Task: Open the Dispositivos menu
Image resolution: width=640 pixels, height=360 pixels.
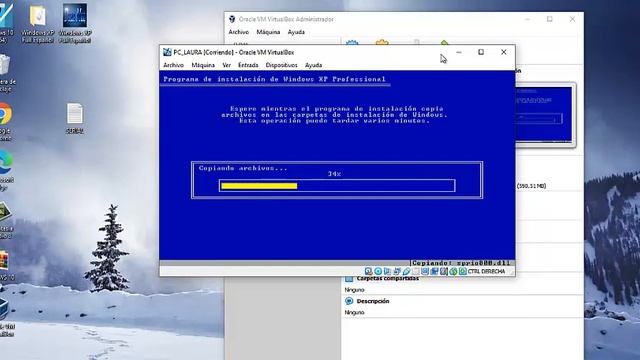Action: tap(282, 65)
